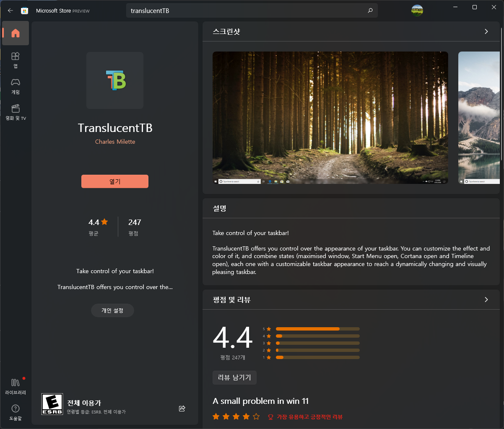The height and width of the screenshot is (429, 504).
Task: Click the TranslucentTB app logo
Action: coord(115,80)
